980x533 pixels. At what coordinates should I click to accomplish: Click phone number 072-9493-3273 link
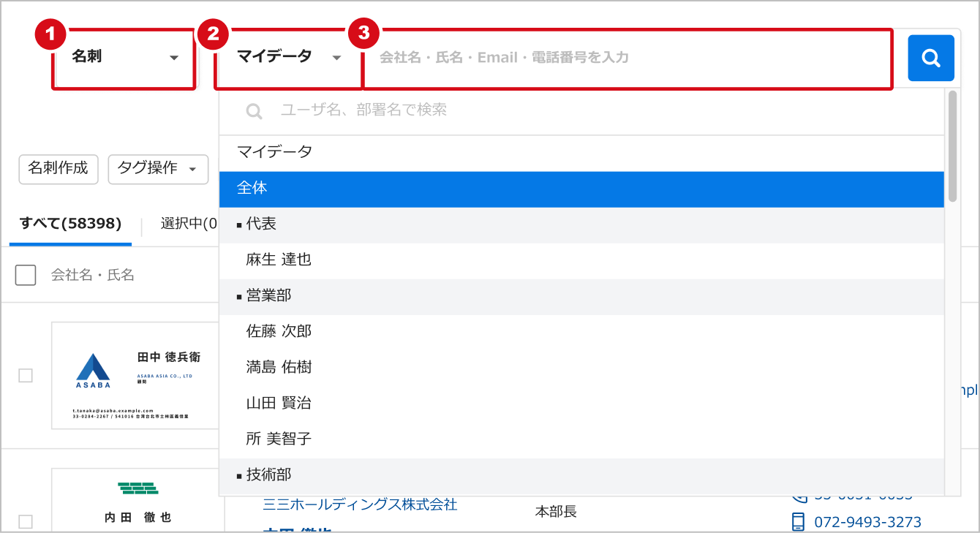click(867, 522)
